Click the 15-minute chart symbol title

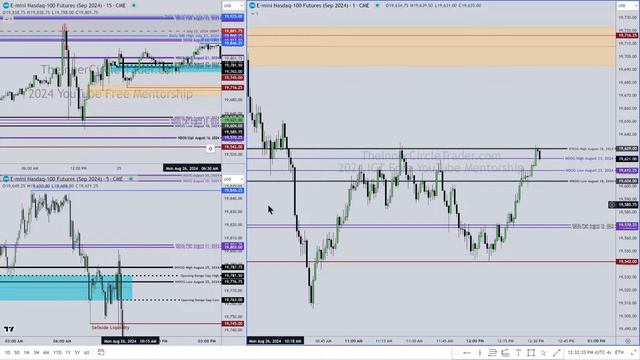tap(68, 6)
